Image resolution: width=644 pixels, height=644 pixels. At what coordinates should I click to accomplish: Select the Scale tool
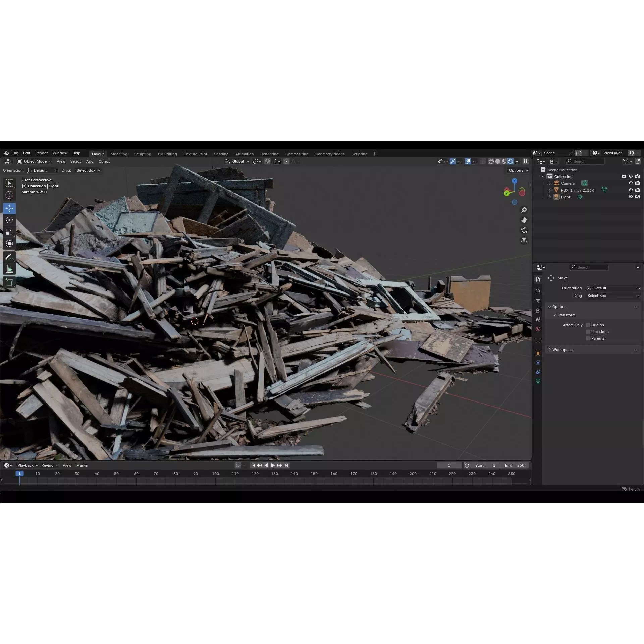click(x=9, y=232)
